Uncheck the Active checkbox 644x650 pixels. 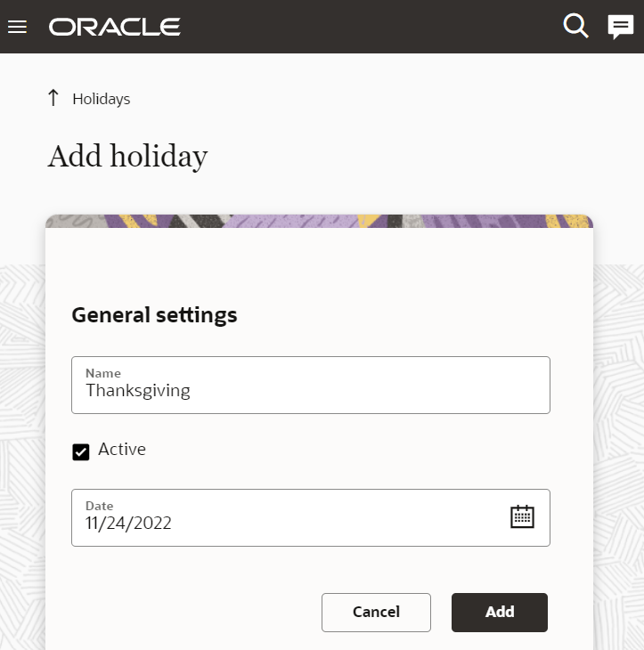81,451
